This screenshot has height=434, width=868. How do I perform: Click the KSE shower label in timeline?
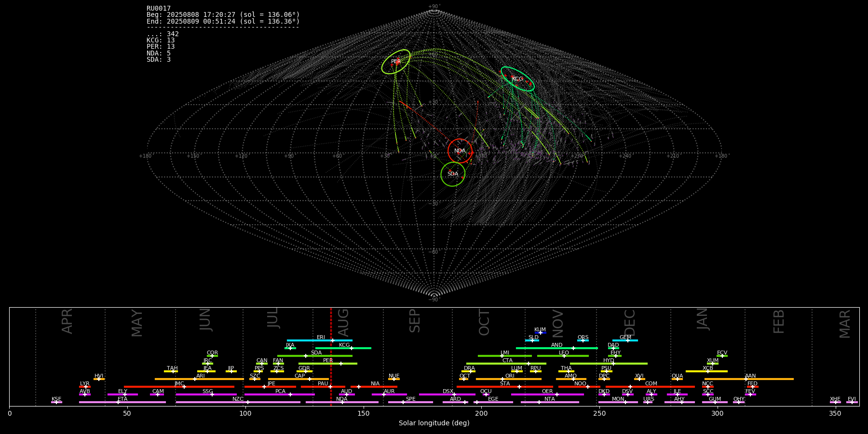click(x=56, y=399)
